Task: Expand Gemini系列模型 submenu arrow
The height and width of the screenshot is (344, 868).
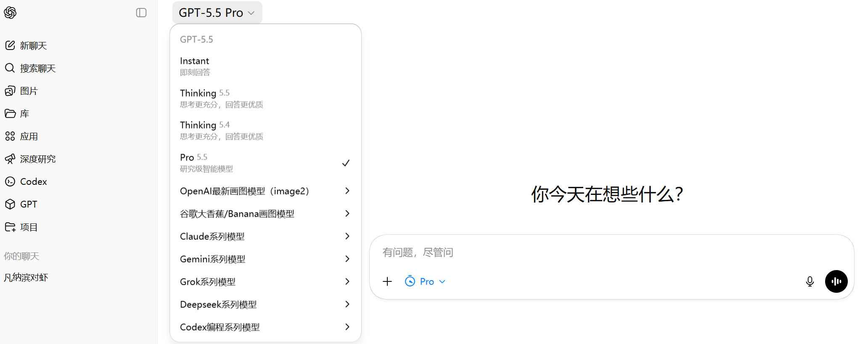Action: [347, 259]
